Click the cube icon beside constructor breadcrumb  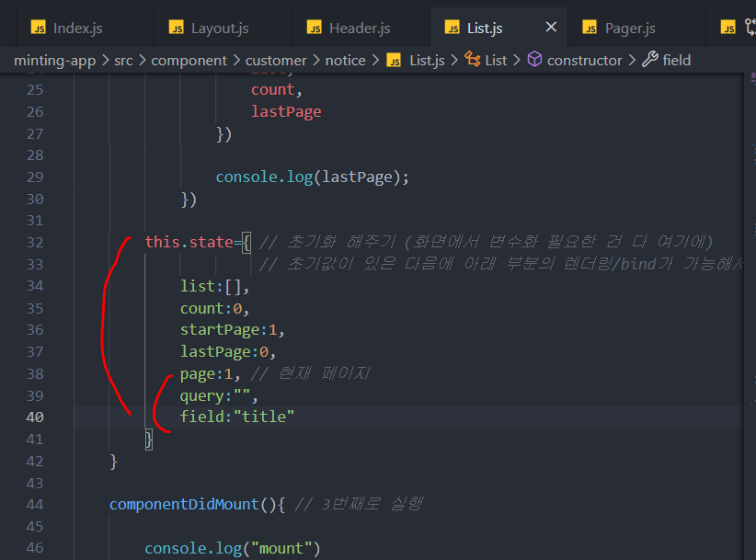pyautogui.click(x=534, y=59)
